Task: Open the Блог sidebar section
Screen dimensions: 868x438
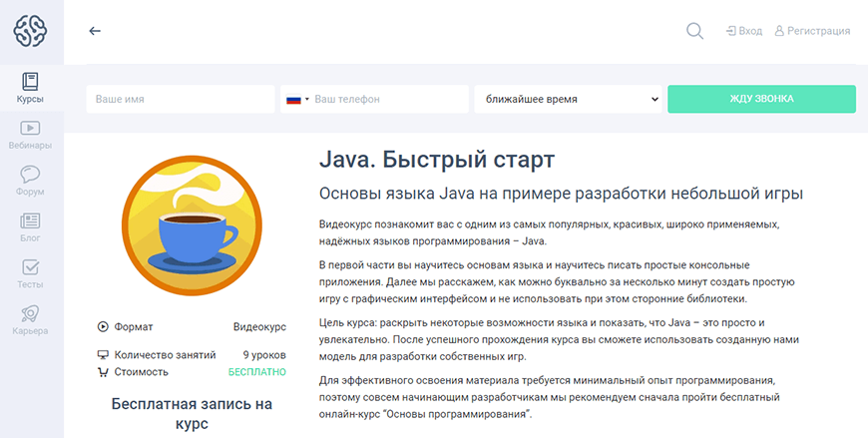Action: pyautogui.click(x=30, y=226)
